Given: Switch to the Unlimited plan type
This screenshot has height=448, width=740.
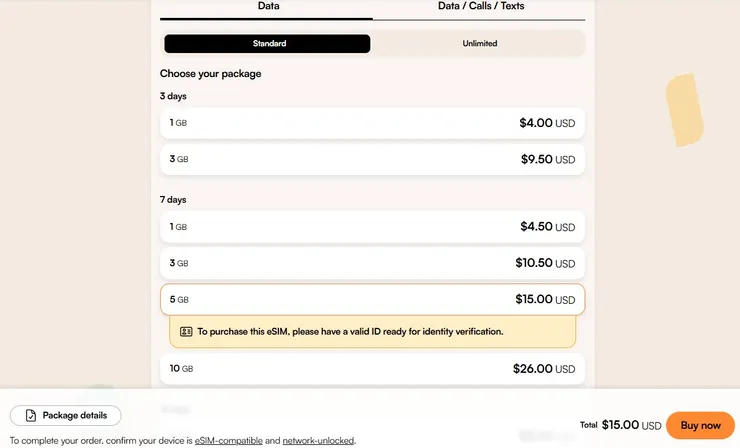Looking at the screenshot, I should [x=479, y=44].
